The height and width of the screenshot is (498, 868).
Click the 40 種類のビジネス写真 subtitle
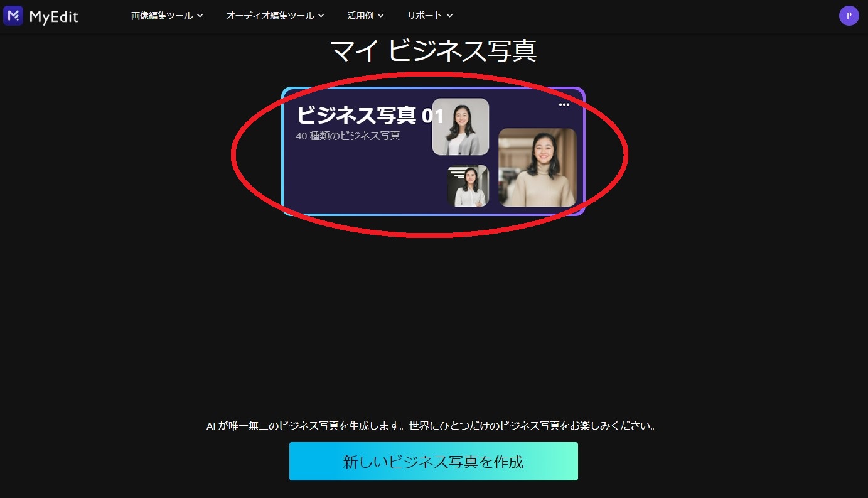pos(348,136)
